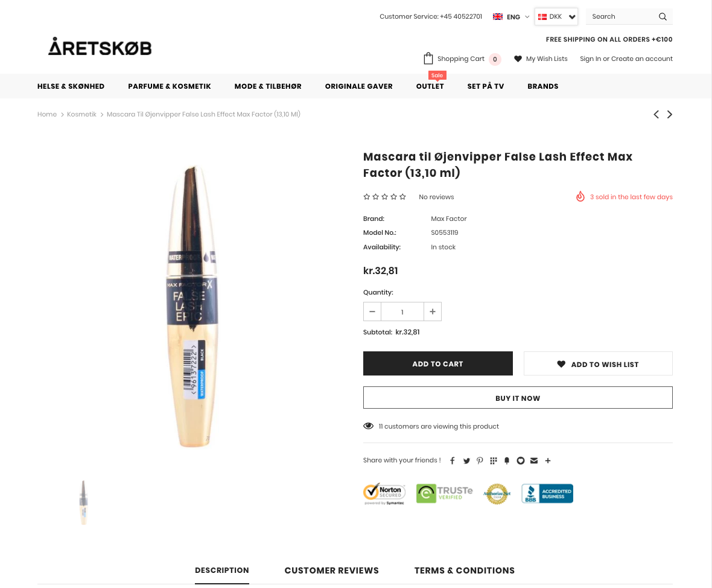Open the shopping cart bag icon

pos(428,59)
